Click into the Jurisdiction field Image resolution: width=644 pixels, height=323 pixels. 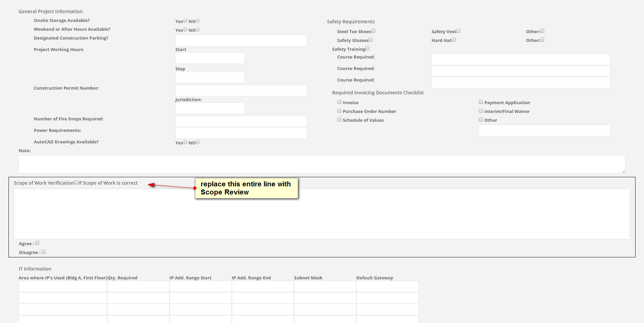(210, 108)
